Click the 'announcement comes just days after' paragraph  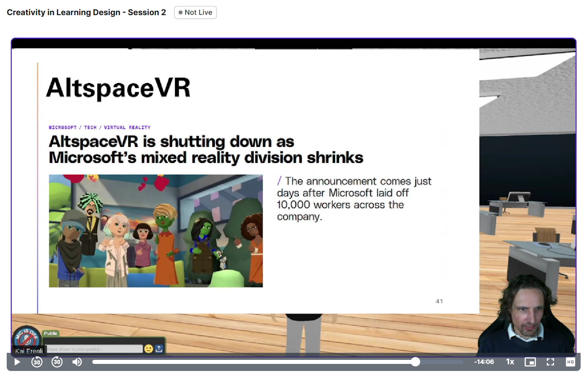click(x=354, y=199)
